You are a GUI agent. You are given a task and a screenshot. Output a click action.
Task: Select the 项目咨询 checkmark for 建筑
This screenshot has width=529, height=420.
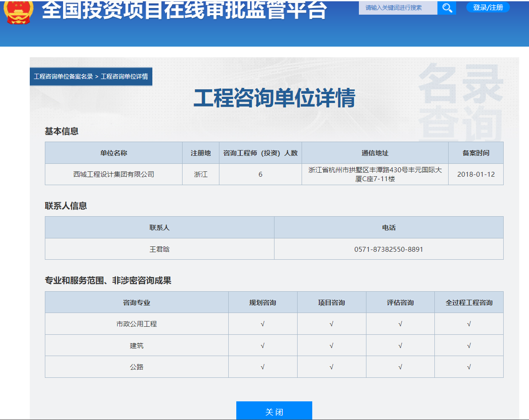click(x=331, y=345)
